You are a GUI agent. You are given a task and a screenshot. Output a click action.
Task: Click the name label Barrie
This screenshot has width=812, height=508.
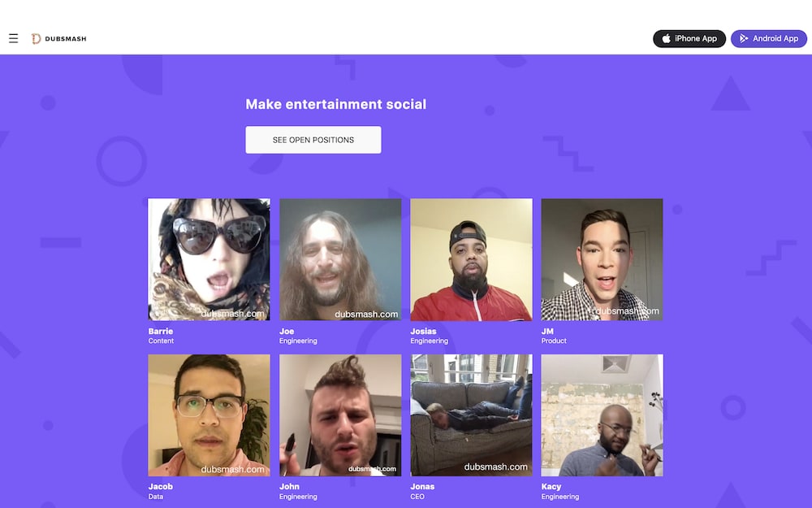coord(161,332)
